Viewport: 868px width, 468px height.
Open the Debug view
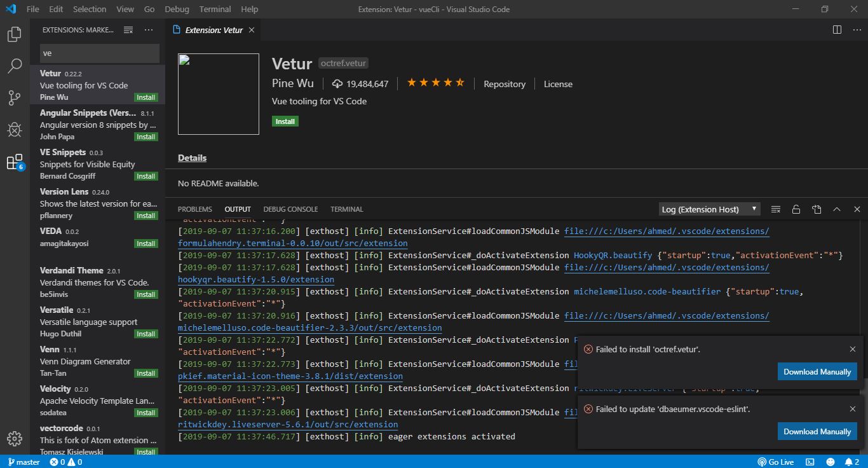click(x=14, y=130)
